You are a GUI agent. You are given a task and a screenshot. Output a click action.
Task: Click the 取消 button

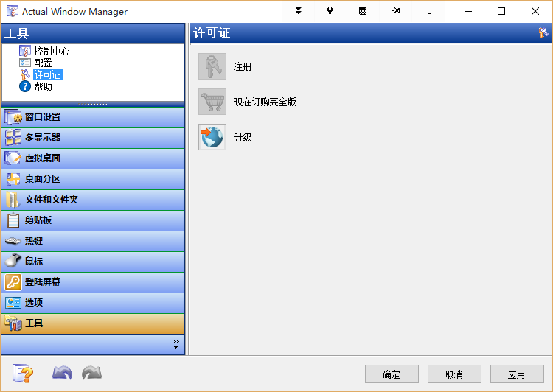tap(454, 374)
